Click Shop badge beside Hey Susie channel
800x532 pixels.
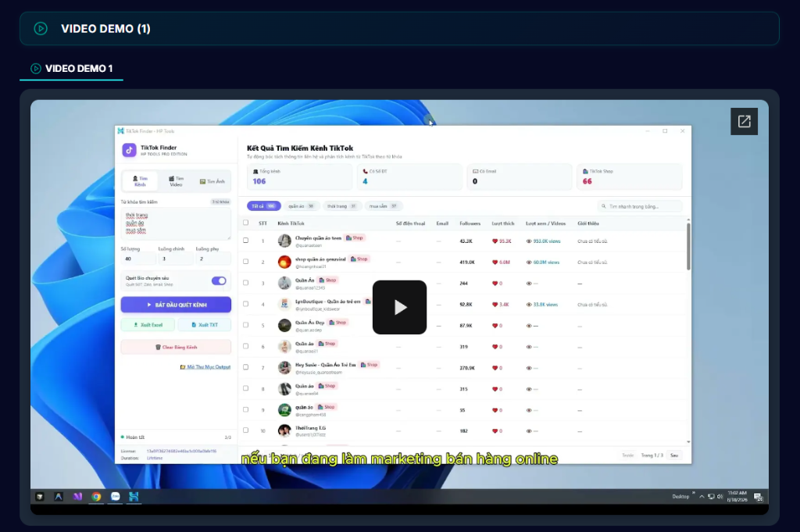pyautogui.click(x=370, y=365)
